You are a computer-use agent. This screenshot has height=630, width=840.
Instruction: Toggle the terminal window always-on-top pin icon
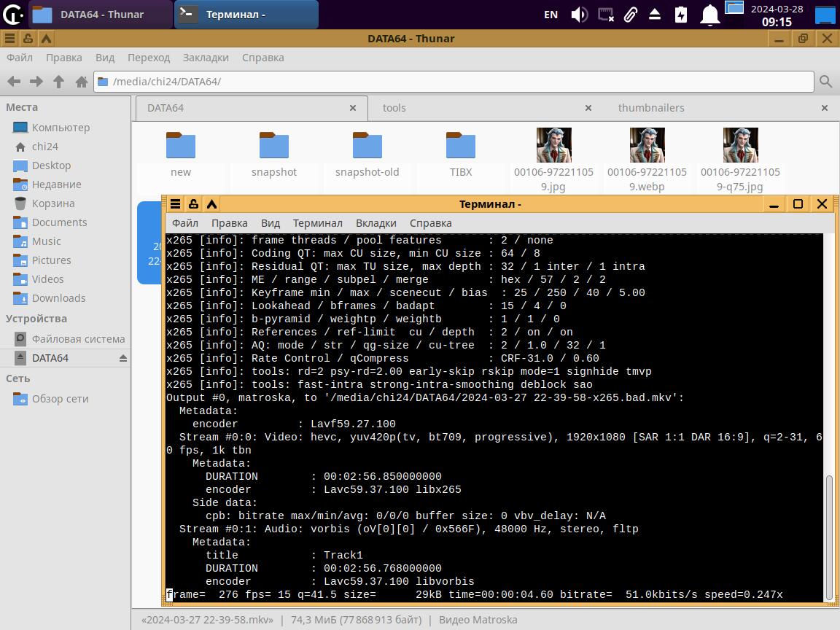click(x=193, y=204)
